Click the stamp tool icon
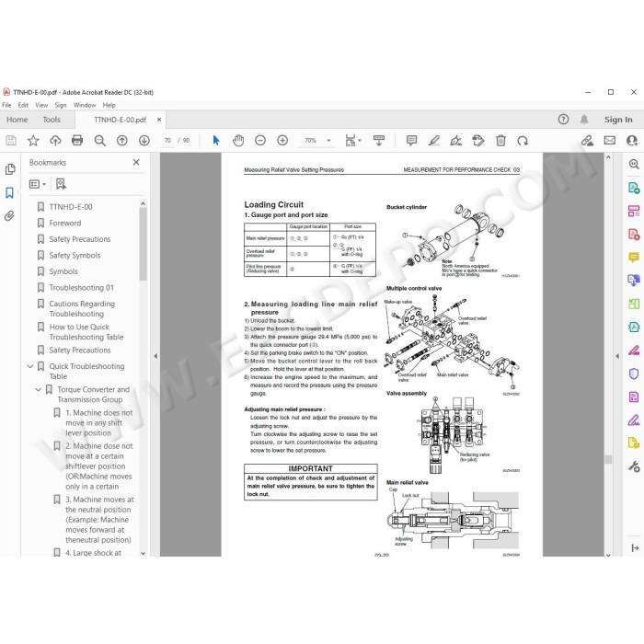644x644 pixels. point(478,141)
